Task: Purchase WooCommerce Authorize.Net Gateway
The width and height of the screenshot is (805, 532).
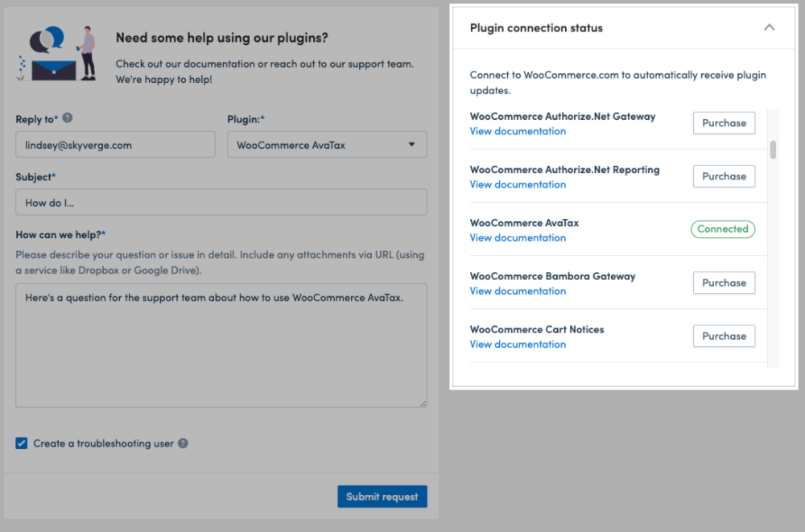Action: 724,123
